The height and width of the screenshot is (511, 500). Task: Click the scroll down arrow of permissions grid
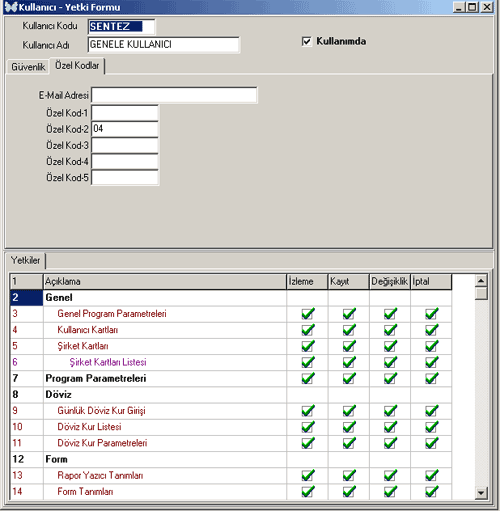[481, 492]
